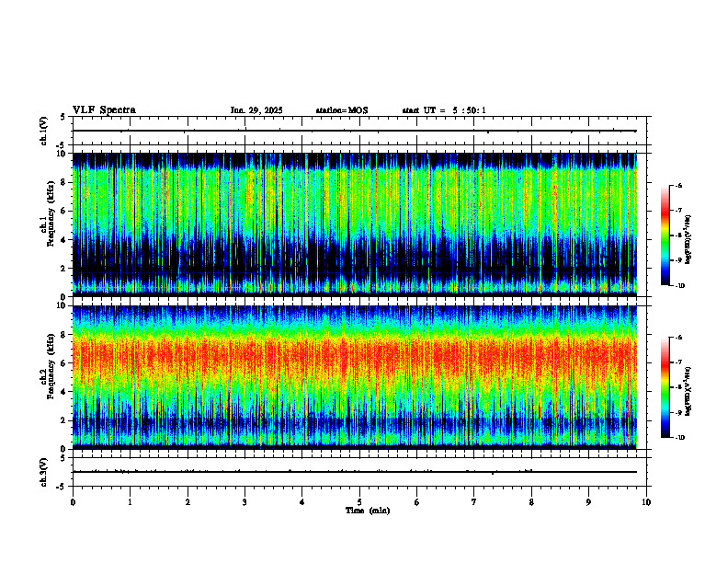Click the "-6" label on ch.2 color bar

(678, 338)
